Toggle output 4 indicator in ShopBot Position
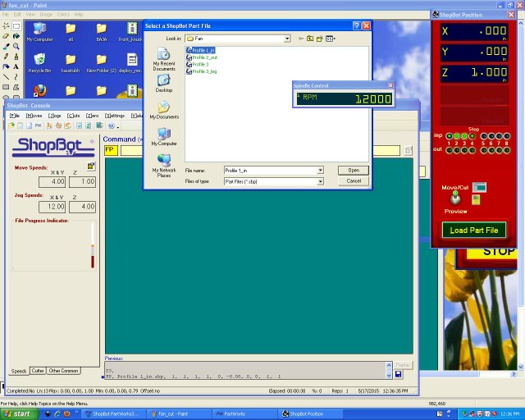This screenshot has width=525, height=420. click(x=472, y=150)
